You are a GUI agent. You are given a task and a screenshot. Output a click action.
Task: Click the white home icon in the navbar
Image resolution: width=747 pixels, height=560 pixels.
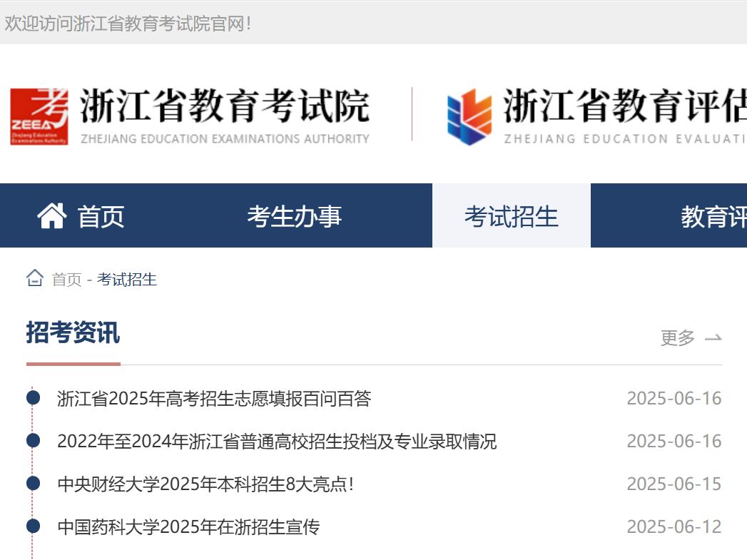52,215
